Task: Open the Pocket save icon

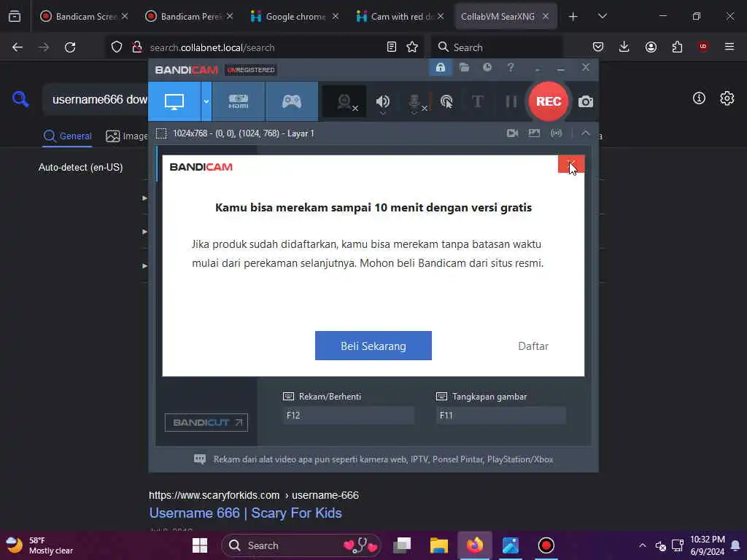Action: click(598, 47)
